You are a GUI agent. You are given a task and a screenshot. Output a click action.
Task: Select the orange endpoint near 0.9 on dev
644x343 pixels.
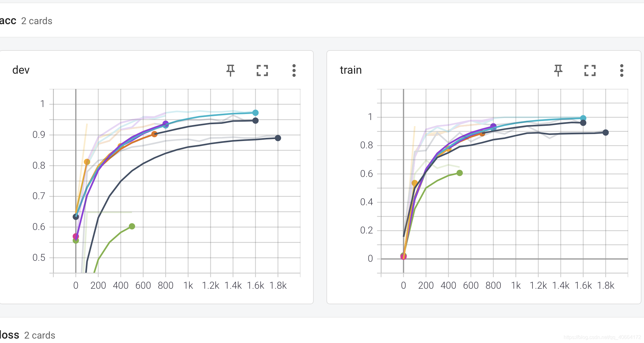click(x=154, y=134)
